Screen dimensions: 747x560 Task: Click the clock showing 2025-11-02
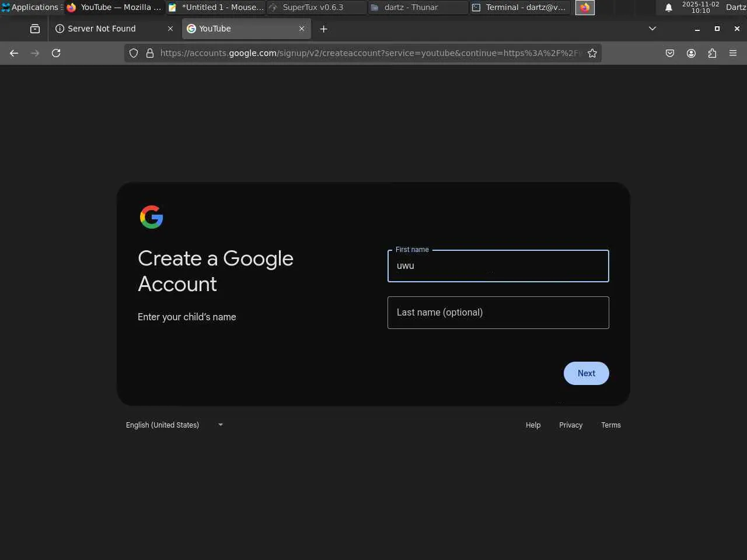click(x=700, y=8)
